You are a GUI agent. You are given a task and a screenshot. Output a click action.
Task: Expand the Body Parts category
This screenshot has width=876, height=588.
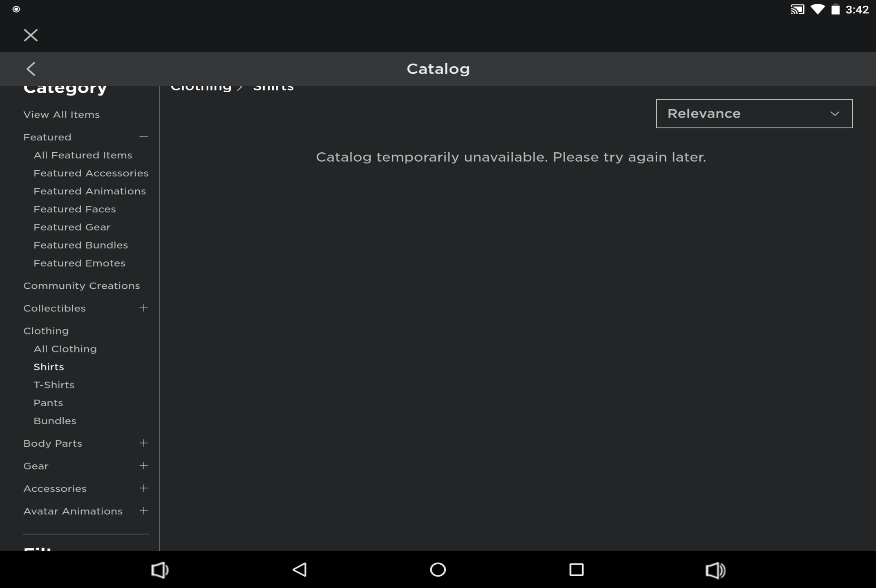(x=143, y=443)
